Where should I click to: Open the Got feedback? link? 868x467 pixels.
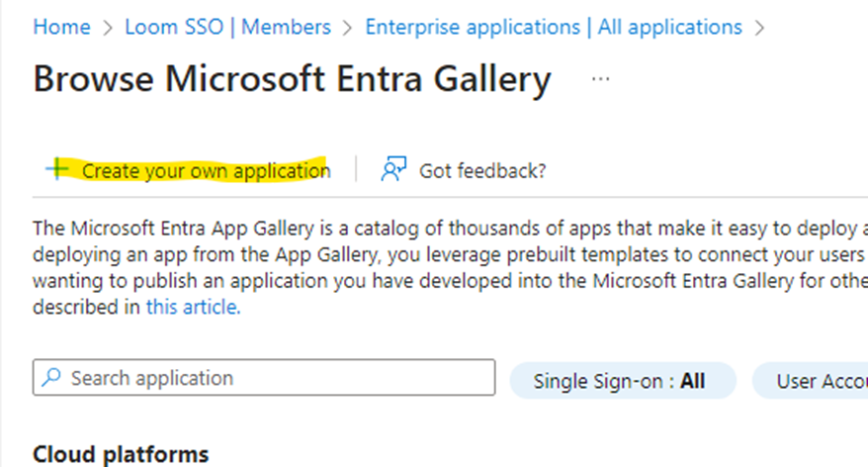tap(482, 170)
